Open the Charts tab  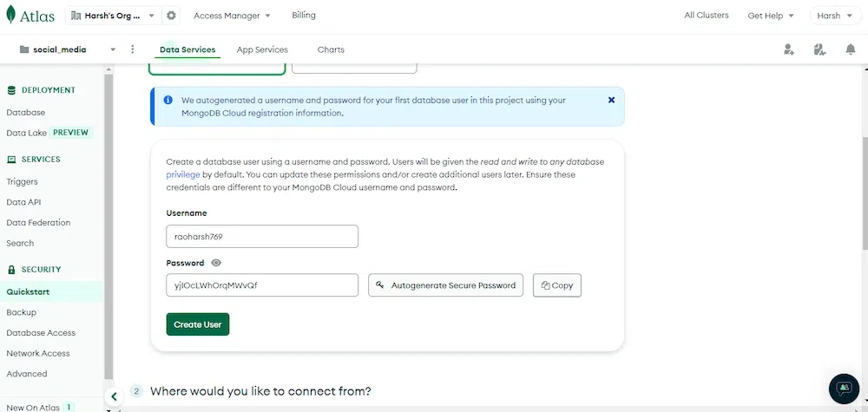tap(331, 49)
